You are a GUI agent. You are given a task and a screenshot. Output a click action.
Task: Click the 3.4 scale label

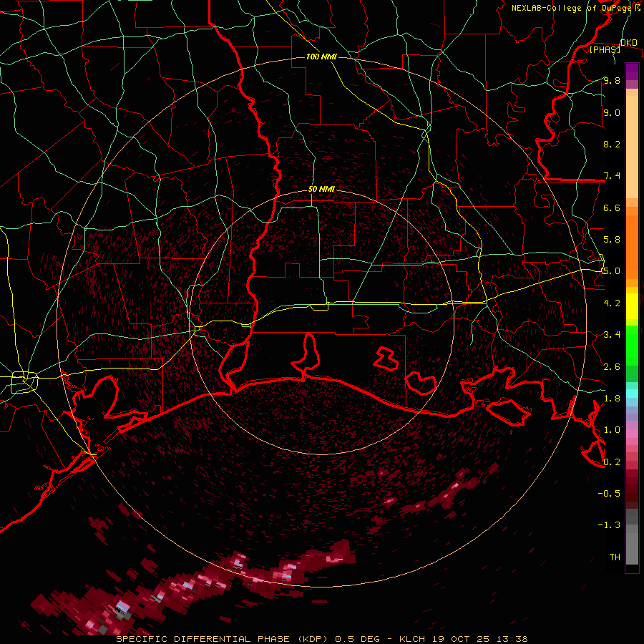click(612, 335)
